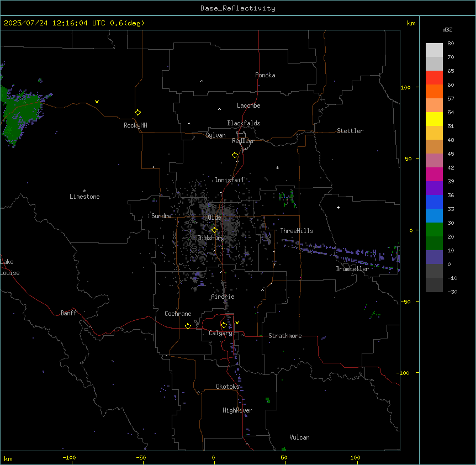Viewport: 476px width, 465px height.
Task: Select the yellow diamond marker above Calgary label
Action: (x=224, y=325)
